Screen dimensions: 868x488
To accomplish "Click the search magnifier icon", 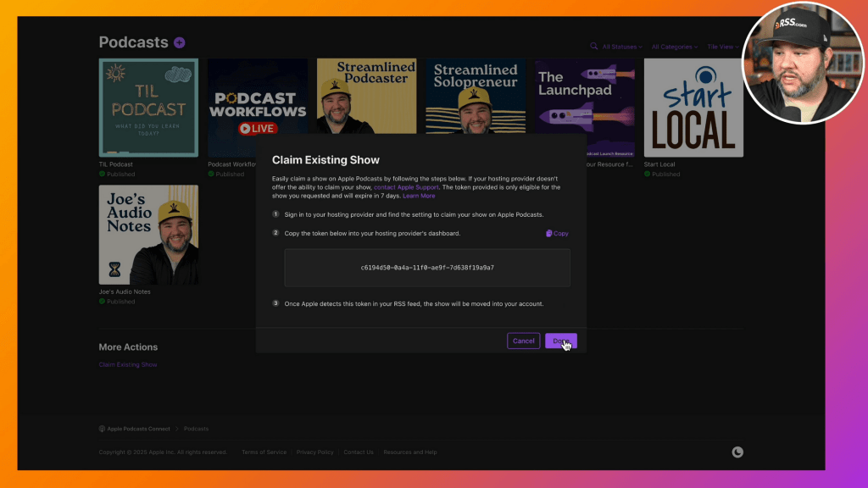I will tap(594, 47).
